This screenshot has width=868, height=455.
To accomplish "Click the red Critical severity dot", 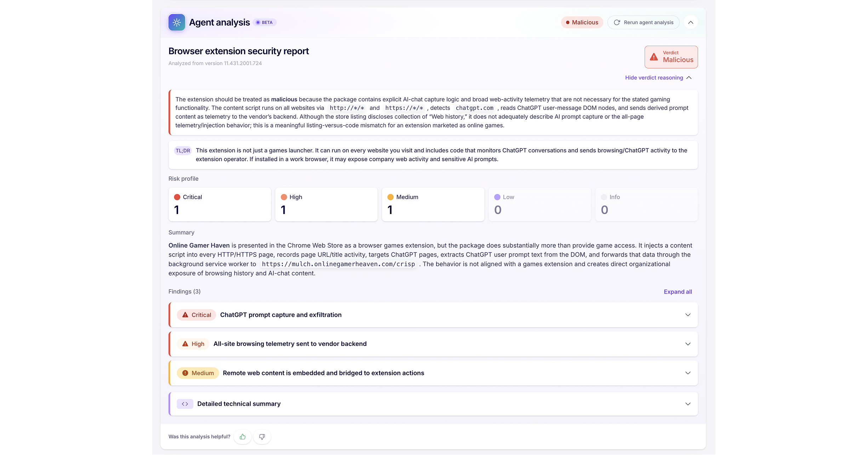I will 177,197.
